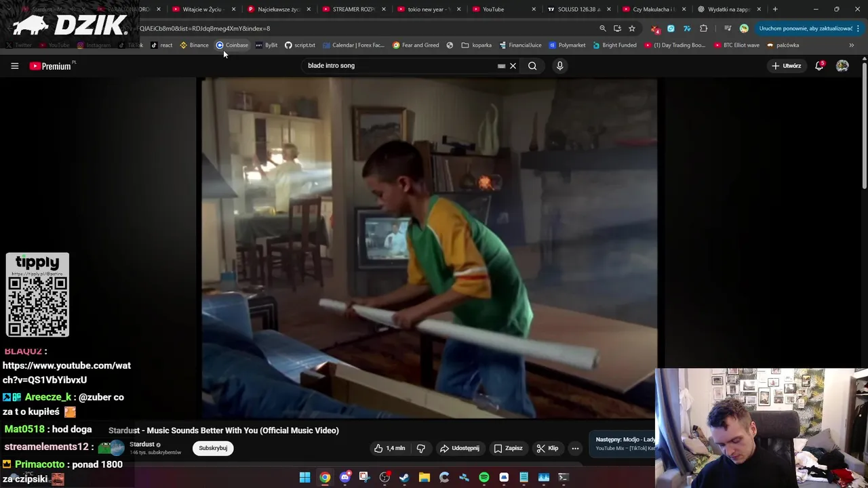
Task: Open Notepad from the taskbar
Action: 524,478
